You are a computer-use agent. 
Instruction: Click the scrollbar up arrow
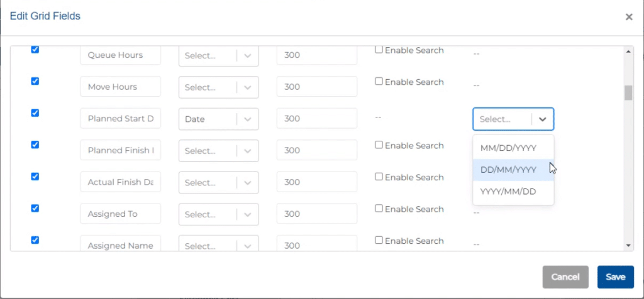pos(628,52)
